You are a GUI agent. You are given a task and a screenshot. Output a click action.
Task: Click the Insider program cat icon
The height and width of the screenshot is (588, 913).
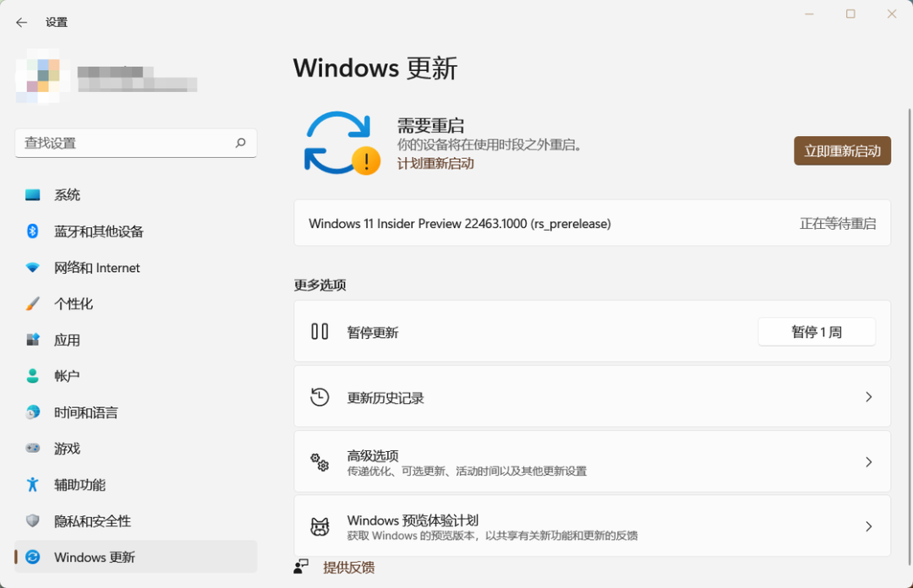(x=320, y=527)
